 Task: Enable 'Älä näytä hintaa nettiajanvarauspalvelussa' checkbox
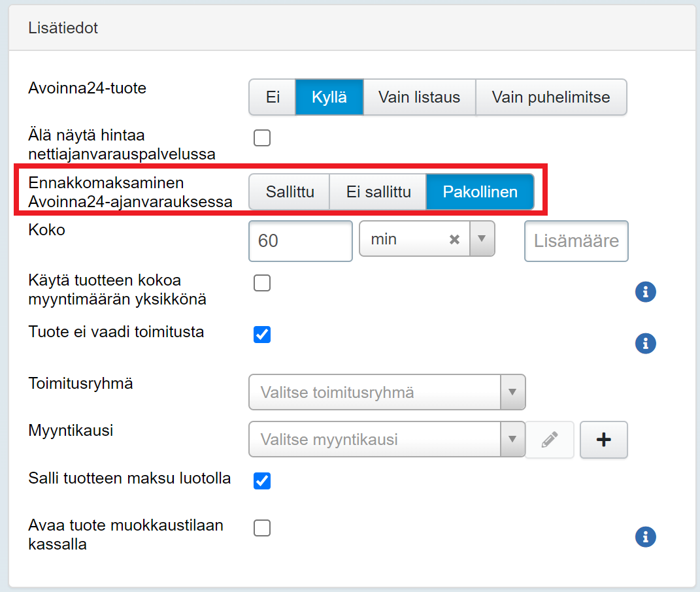(262, 138)
